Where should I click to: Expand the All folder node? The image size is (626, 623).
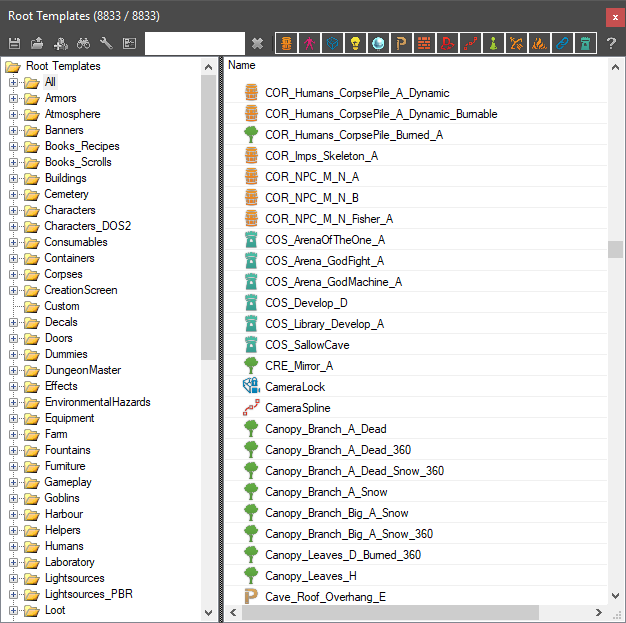[14, 82]
